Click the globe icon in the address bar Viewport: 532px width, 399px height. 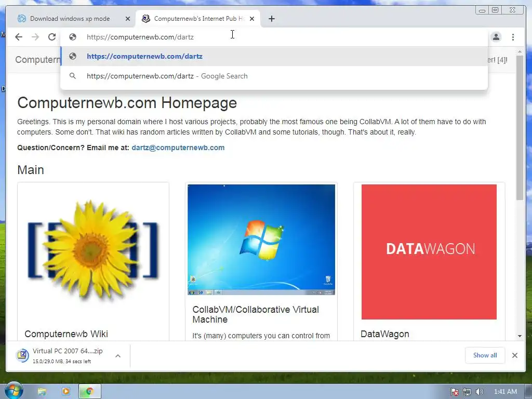[x=73, y=37]
